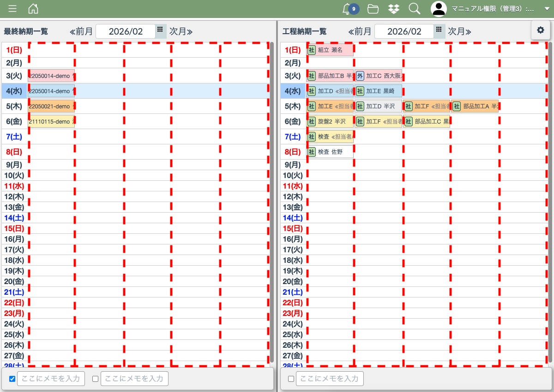Go to 次月≫ in 工程納期一覧
Viewport: 554px width, 392px height.
click(x=459, y=31)
